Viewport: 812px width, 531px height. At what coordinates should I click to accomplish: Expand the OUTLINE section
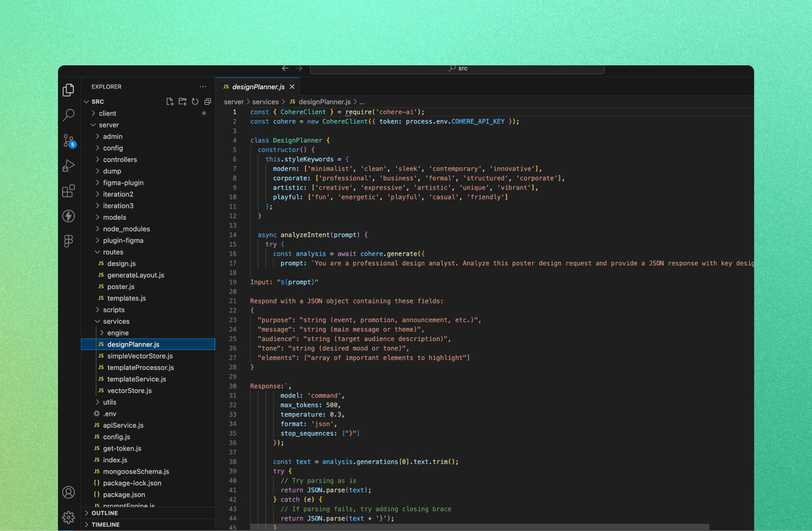coord(148,513)
